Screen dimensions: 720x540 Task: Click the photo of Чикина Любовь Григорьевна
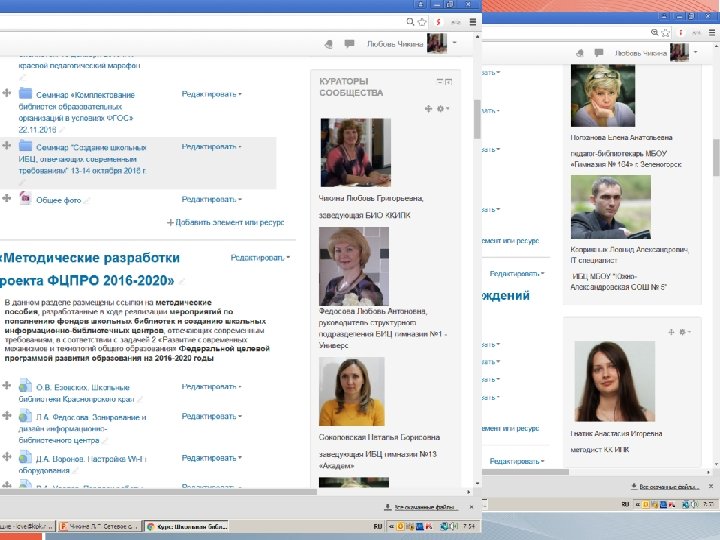tap(355, 152)
